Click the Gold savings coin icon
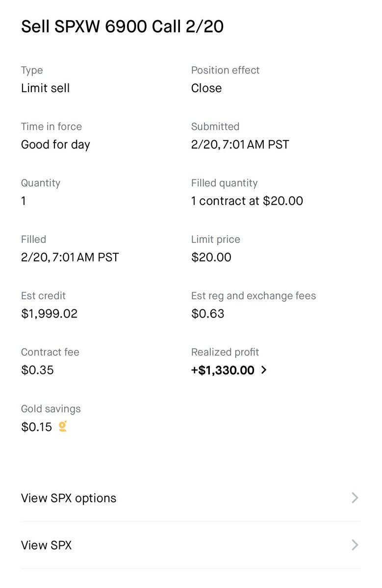Screen dimensions: 382x588 click(63, 426)
